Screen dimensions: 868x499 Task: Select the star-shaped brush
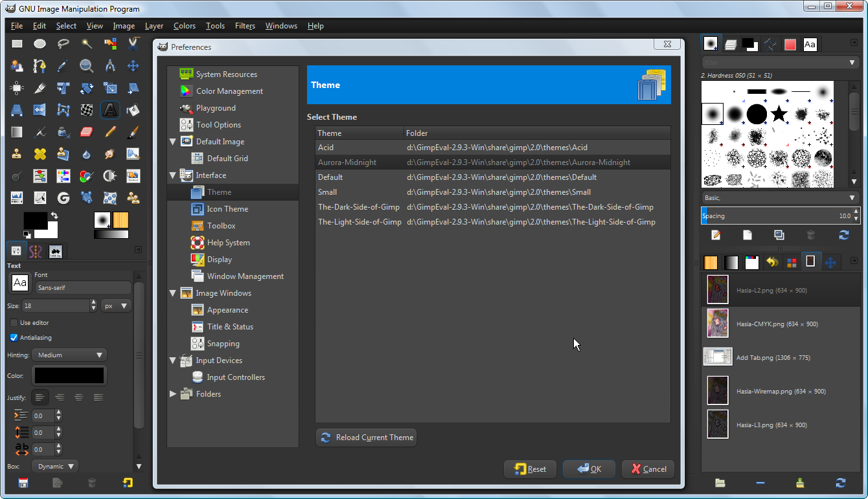pyautogui.click(x=779, y=115)
